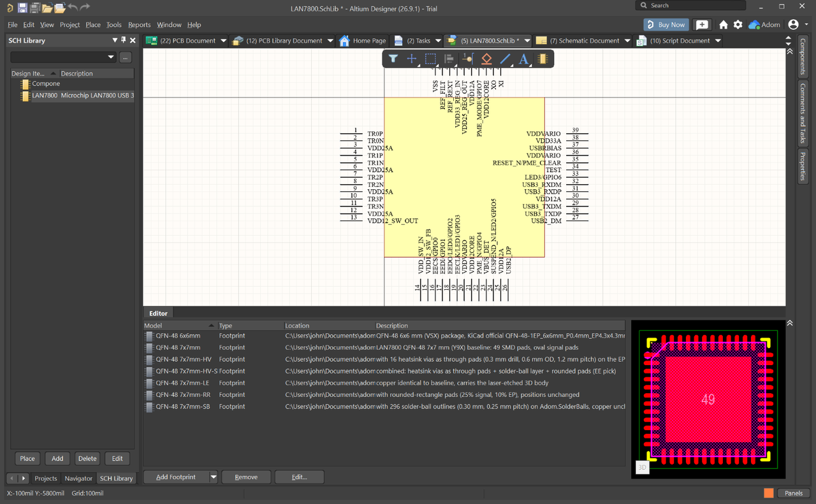The height and width of the screenshot is (504, 816).
Task: Close the SCH Library panel
Action: [133, 40]
